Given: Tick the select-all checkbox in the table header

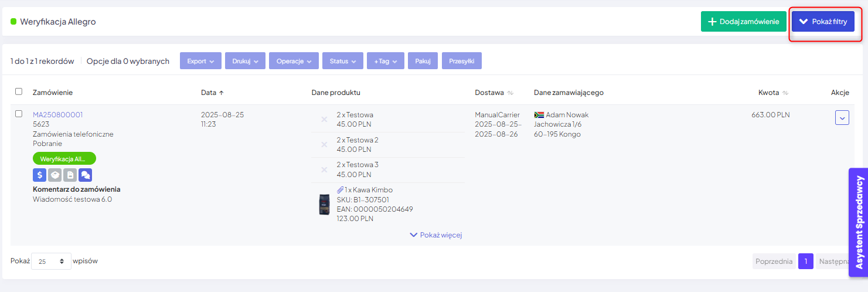Looking at the screenshot, I should click(19, 91).
